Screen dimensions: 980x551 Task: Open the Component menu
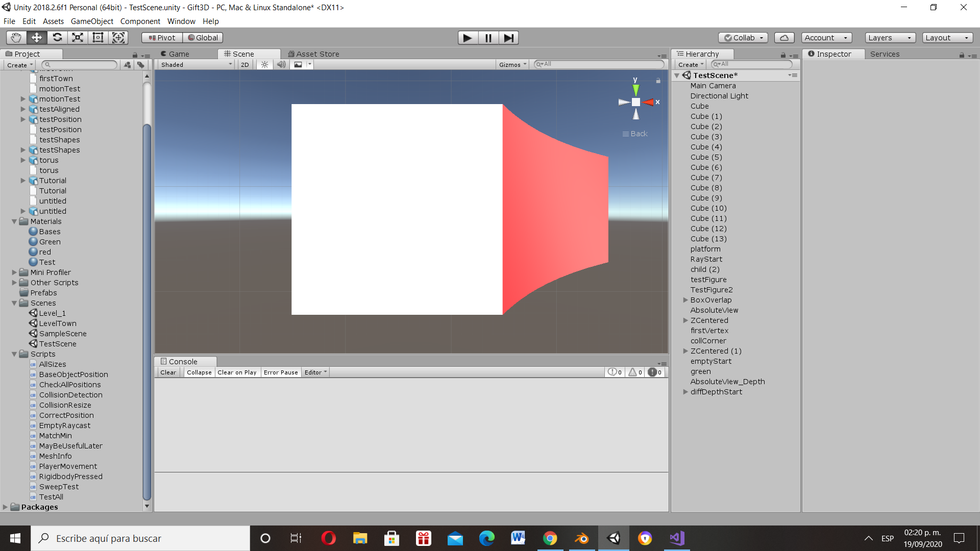[140, 21]
